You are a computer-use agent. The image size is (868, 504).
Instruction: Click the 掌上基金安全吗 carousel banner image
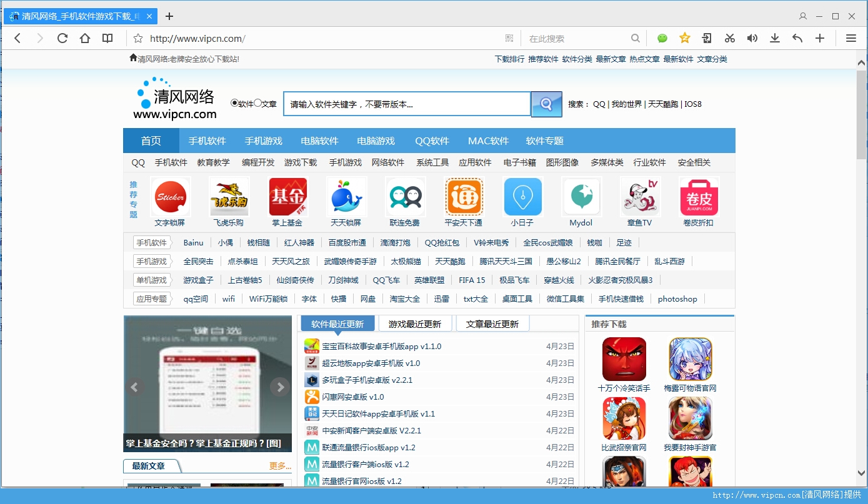pyautogui.click(x=207, y=383)
